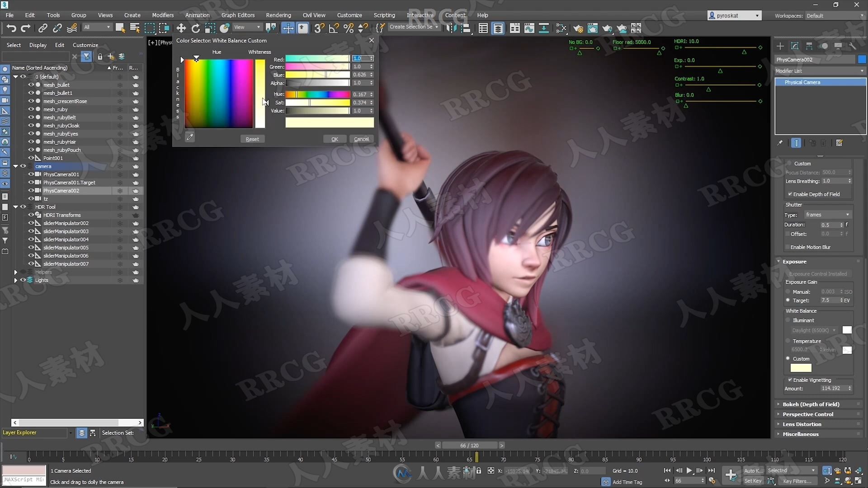Click the Set Key button
This screenshot has height=488, width=868.
pyautogui.click(x=753, y=481)
